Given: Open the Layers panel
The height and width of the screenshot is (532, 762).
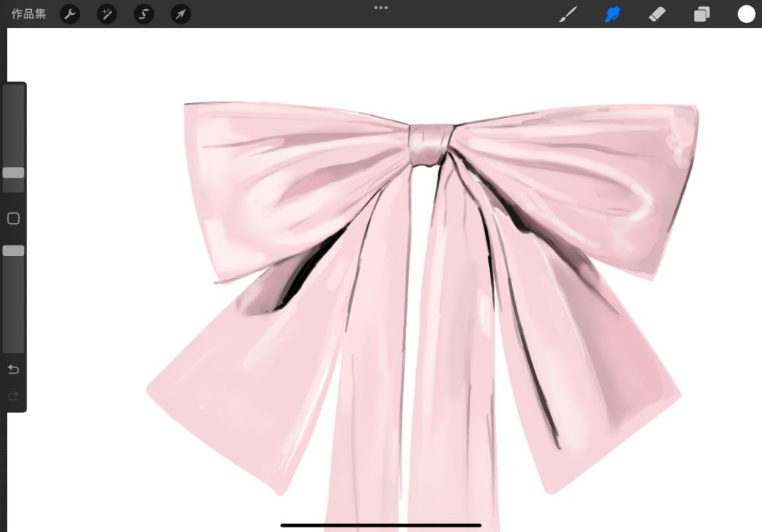Looking at the screenshot, I should [702, 14].
